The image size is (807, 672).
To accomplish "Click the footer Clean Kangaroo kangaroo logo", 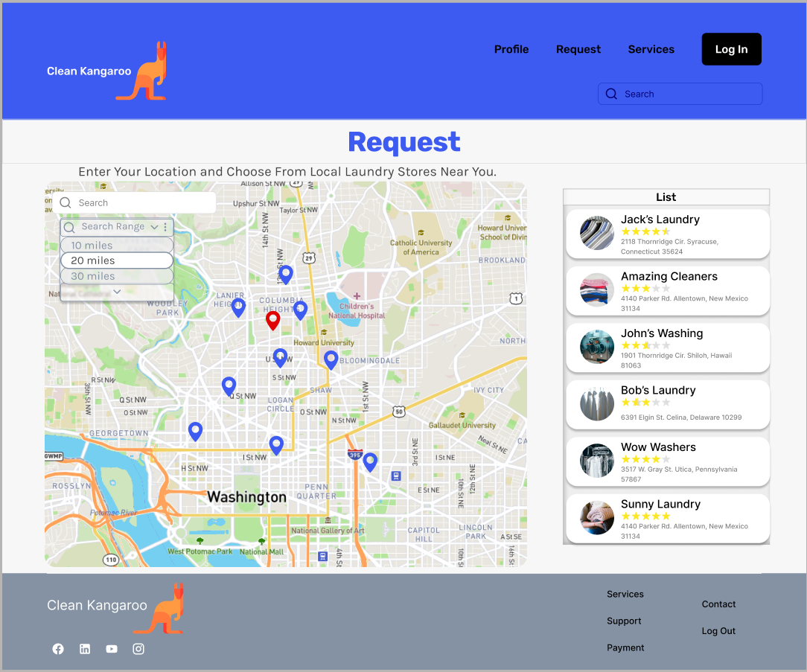I will click(160, 608).
